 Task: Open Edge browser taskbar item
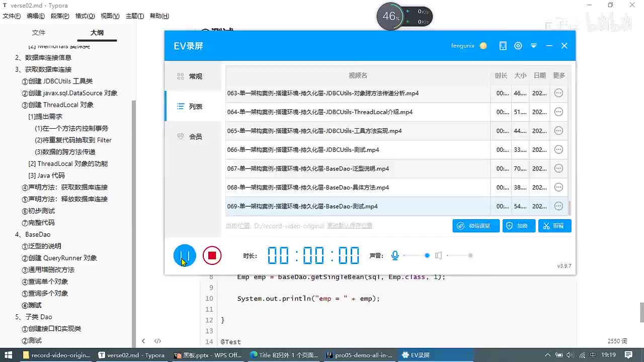tap(284, 355)
